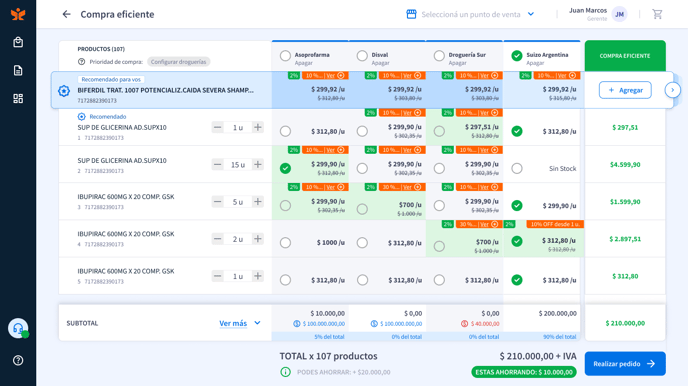The width and height of the screenshot is (688, 386).
Task: Open the dashboard grid sidebar icon
Action: click(18, 98)
